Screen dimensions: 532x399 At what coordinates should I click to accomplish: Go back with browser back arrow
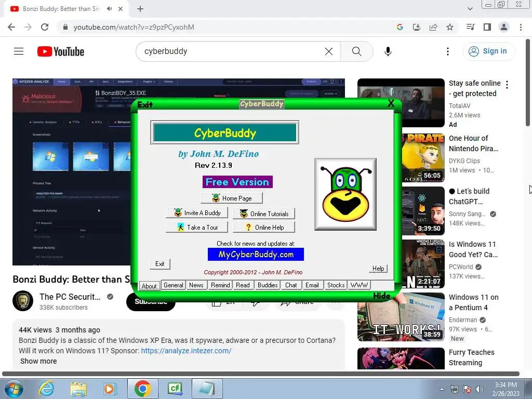click(11, 27)
